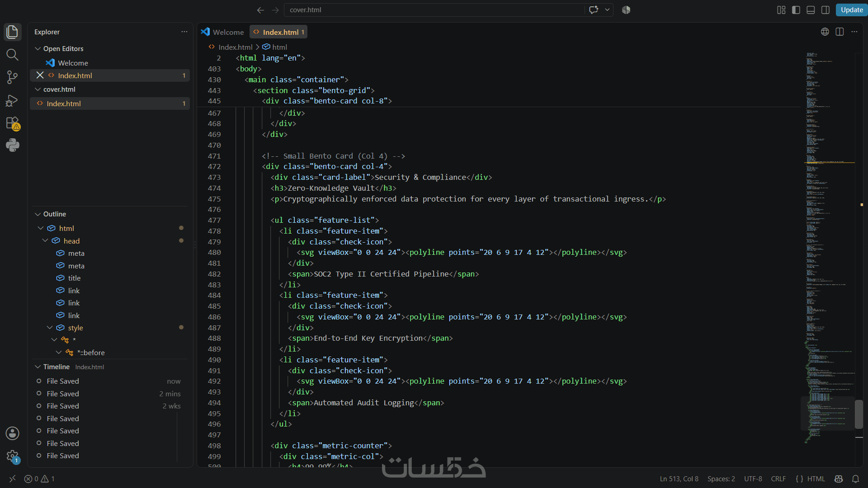Open the Manage gear icon

click(12, 456)
